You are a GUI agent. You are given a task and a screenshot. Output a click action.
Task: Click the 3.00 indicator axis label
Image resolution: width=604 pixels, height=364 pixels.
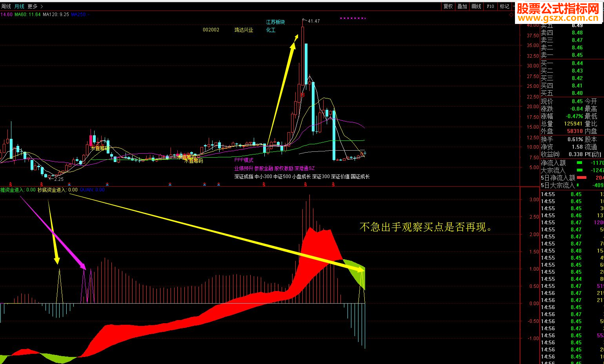pos(534,200)
